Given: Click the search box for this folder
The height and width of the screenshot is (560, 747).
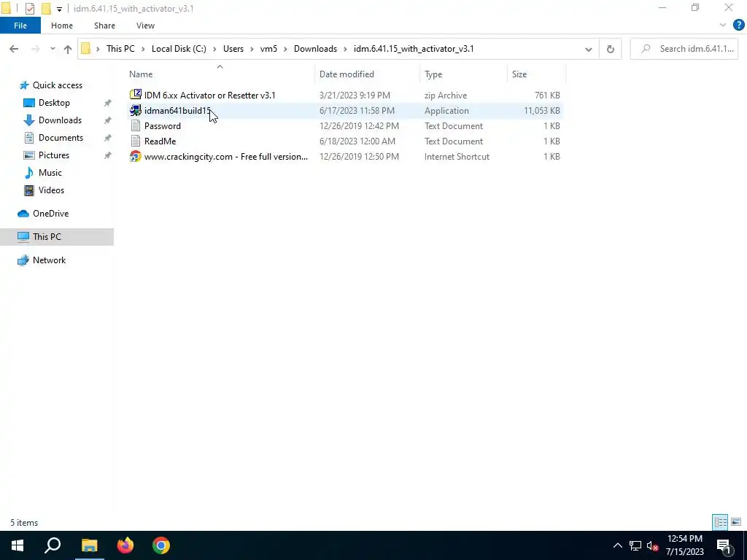Looking at the screenshot, I should pos(684,49).
